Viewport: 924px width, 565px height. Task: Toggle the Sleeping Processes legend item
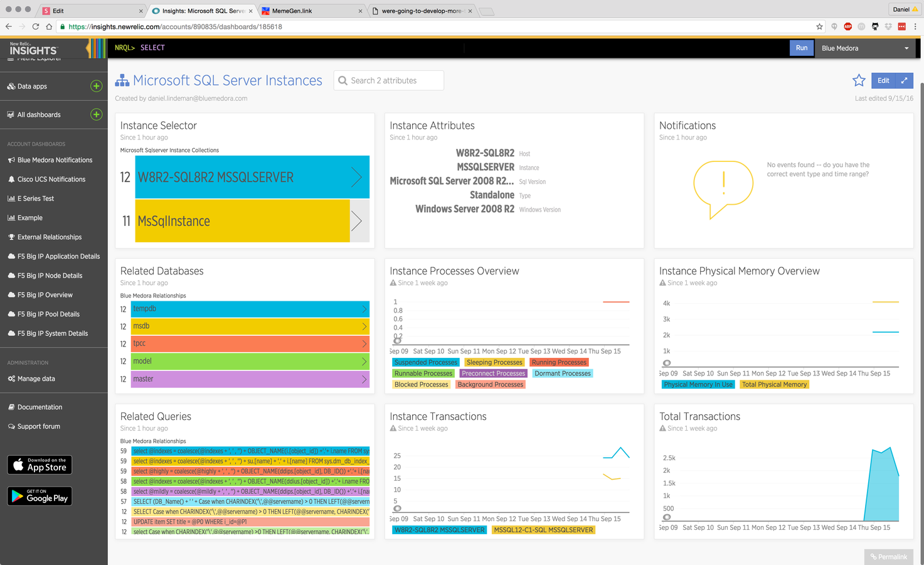pyautogui.click(x=494, y=362)
